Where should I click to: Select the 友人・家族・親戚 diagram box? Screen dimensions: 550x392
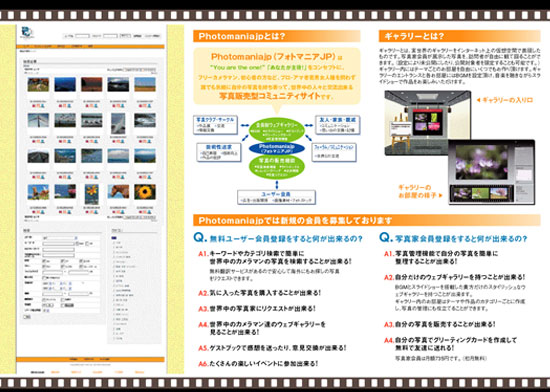click(337, 124)
